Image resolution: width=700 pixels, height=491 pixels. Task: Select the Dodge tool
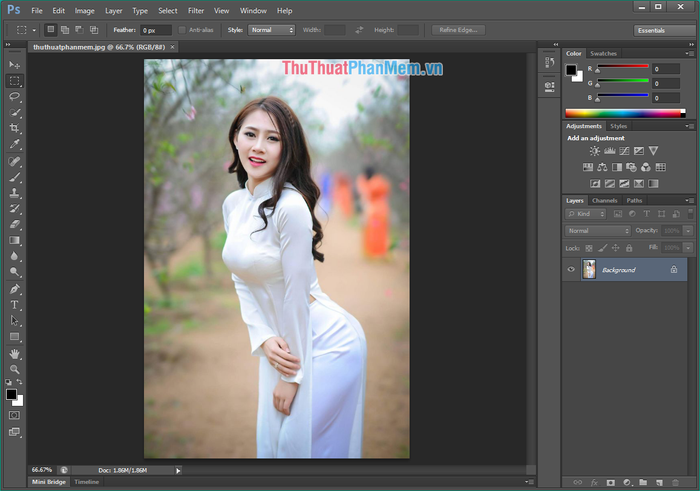click(x=14, y=271)
